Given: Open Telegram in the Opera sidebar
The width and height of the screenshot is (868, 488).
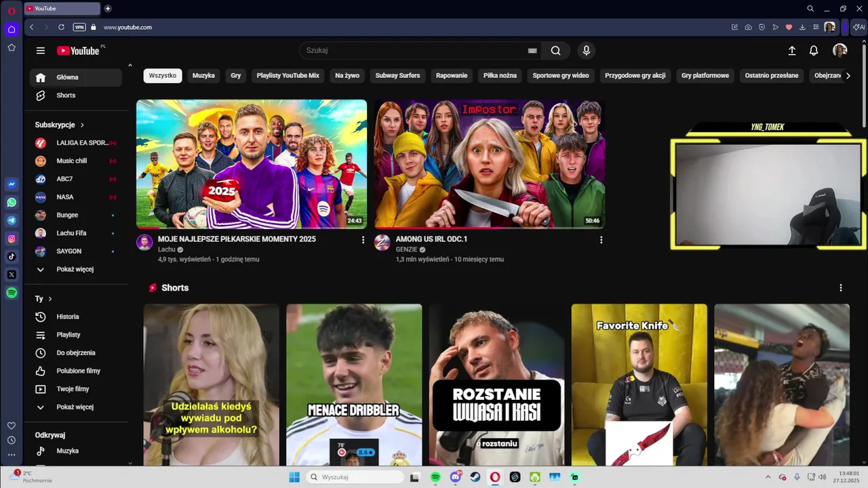Looking at the screenshot, I should (x=12, y=220).
